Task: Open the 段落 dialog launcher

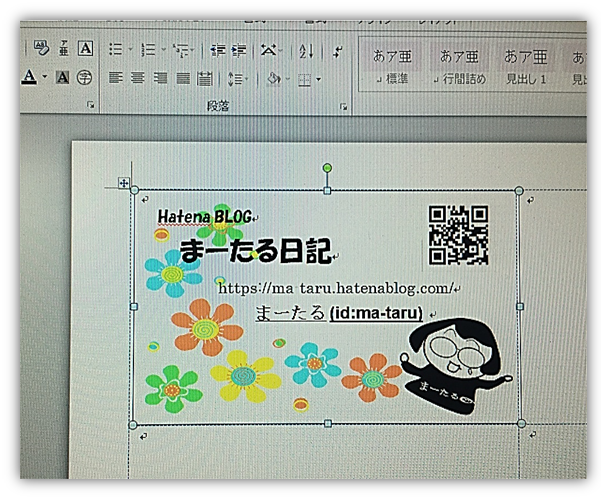Action: coord(343,107)
